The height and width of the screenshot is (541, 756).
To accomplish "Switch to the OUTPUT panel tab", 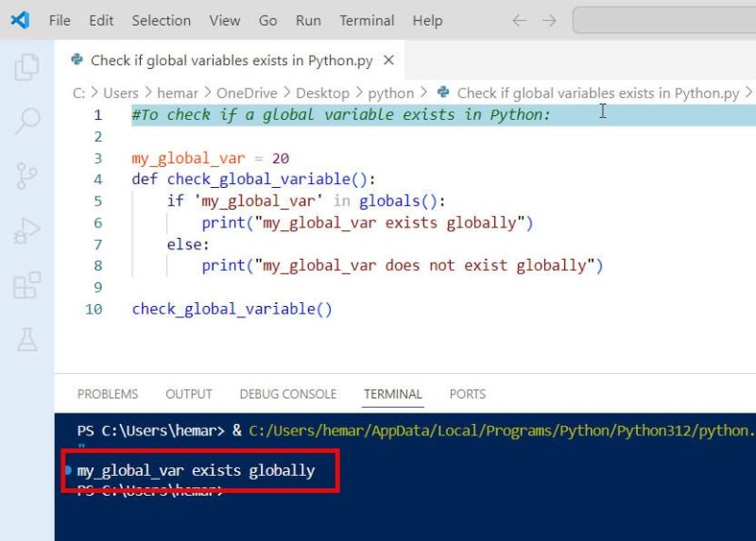I will tap(189, 394).
